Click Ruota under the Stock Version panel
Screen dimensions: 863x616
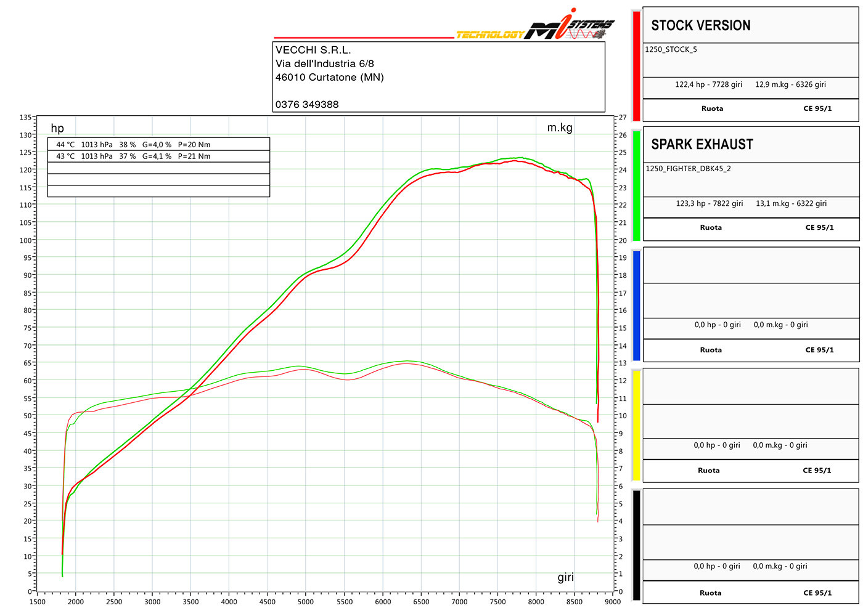[x=712, y=109]
